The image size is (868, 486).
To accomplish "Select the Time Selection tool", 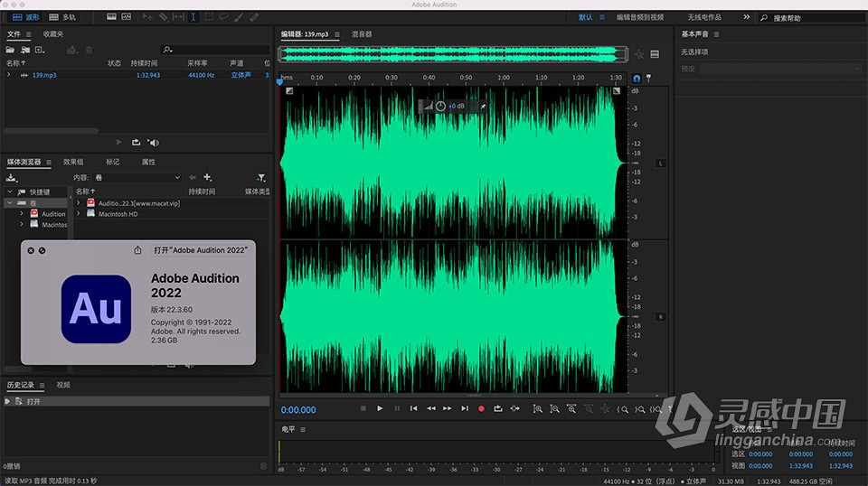I will point(193,17).
